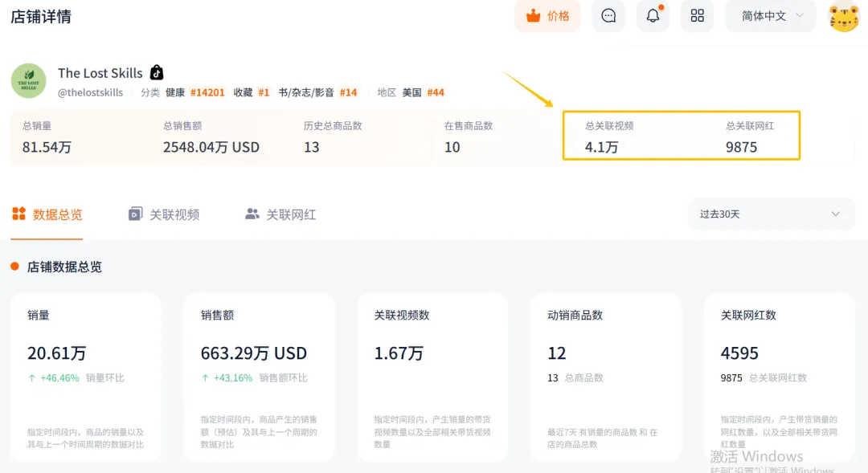
Task: Click the 美国 #44 region rank
Action: click(x=423, y=92)
